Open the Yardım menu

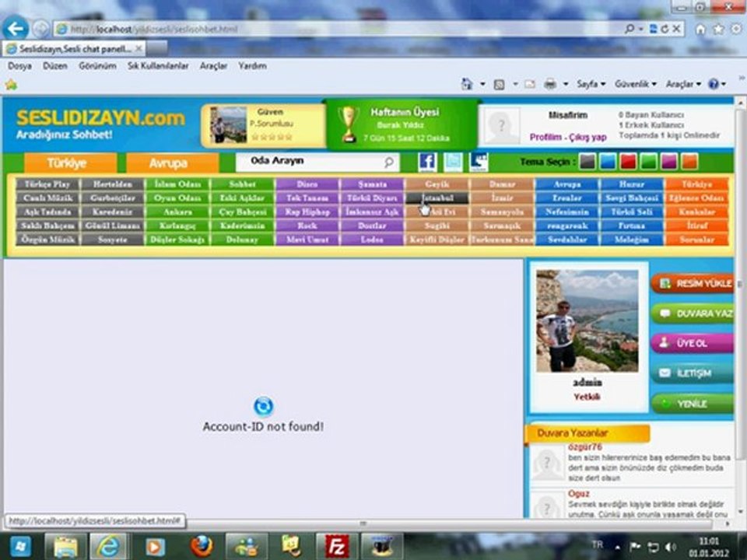[x=252, y=65]
